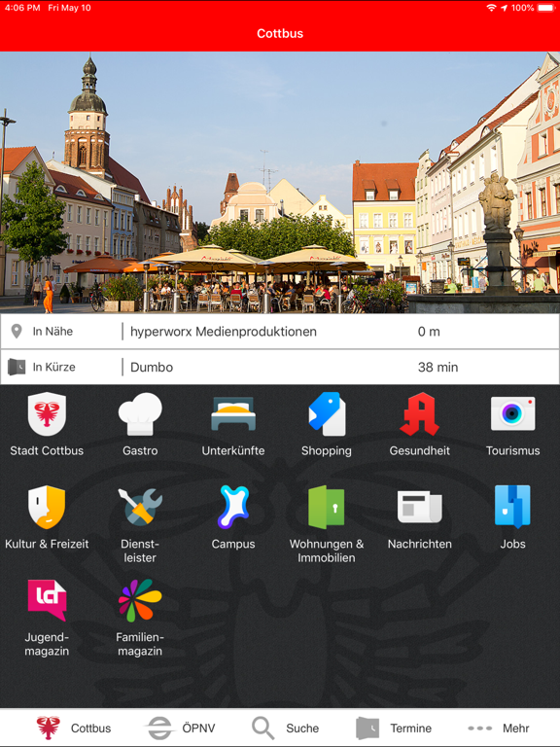560x747 pixels.
Task: Tap the 38 min time value
Action: click(x=437, y=368)
